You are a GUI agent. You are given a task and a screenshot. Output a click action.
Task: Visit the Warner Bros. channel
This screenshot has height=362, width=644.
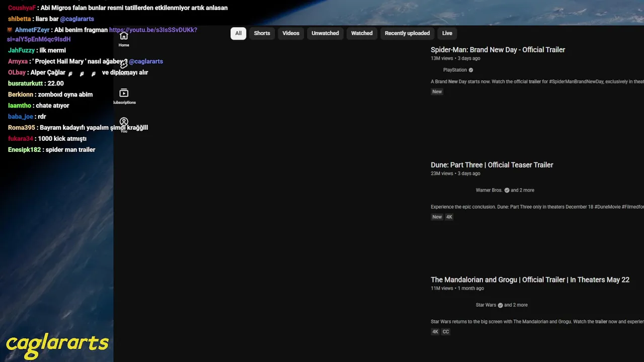tap(489, 190)
